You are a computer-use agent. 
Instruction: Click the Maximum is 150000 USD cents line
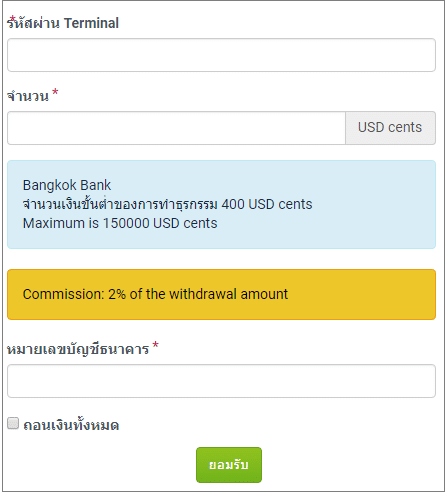tap(120, 223)
